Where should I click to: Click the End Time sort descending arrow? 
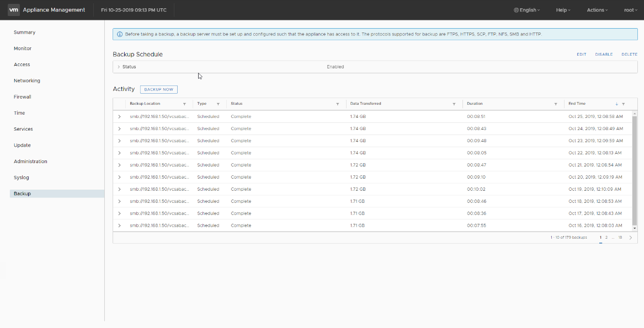[616, 104]
